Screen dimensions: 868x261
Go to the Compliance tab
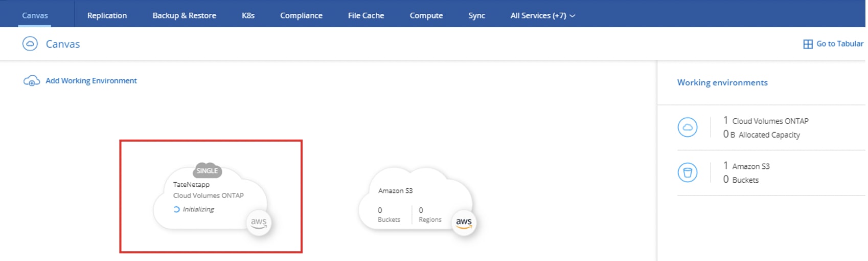pos(301,15)
